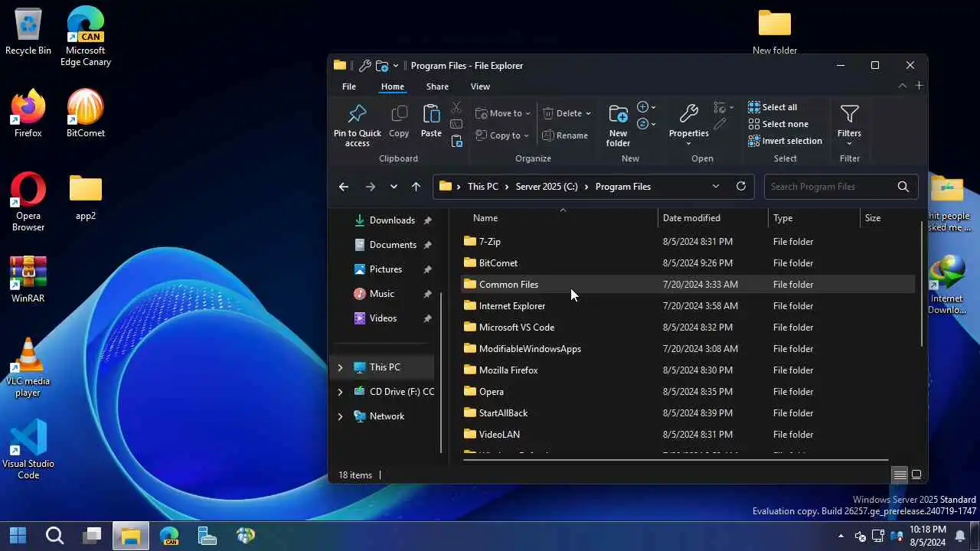This screenshot has width=980, height=551.
Task: Select the 7-Zip folder
Action: (x=688, y=242)
